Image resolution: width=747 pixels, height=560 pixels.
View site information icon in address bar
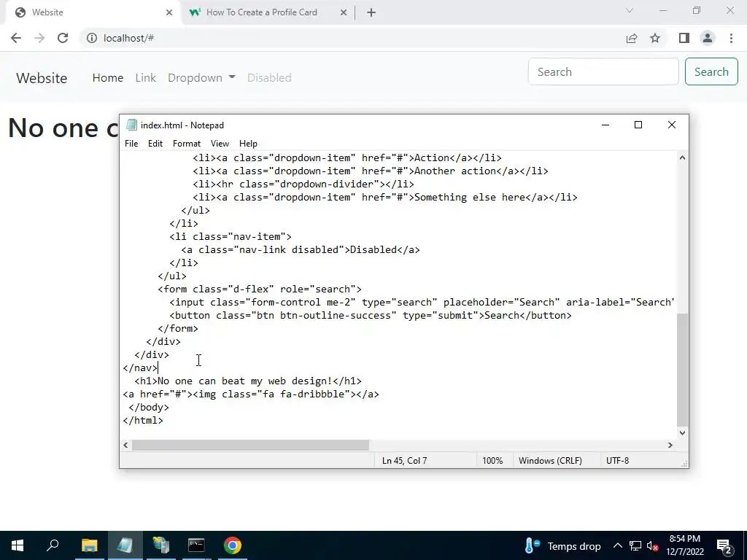(91, 38)
